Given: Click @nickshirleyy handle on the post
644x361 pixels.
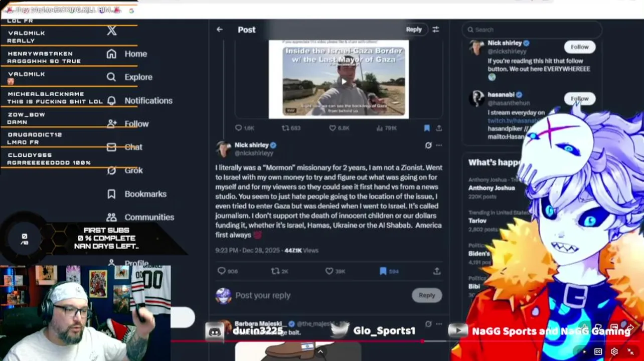Looking at the screenshot, I should [x=254, y=153].
